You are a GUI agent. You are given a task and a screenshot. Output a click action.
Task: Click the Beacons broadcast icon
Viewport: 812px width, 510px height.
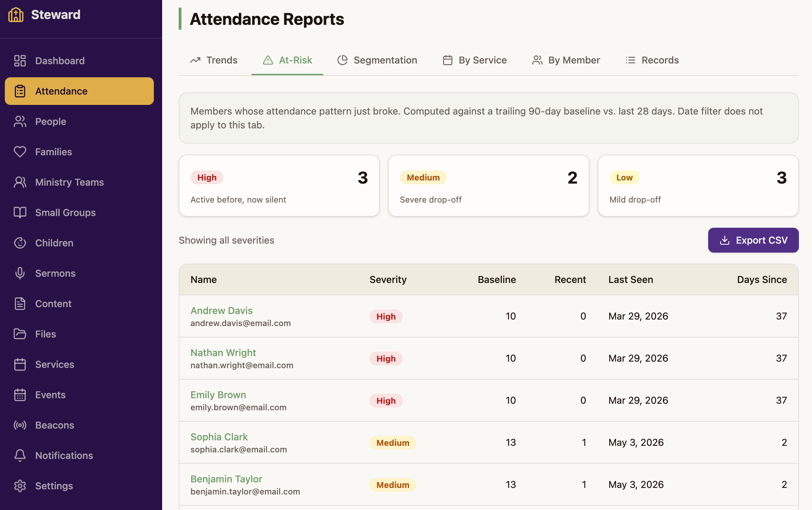pyautogui.click(x=20, y=425)
